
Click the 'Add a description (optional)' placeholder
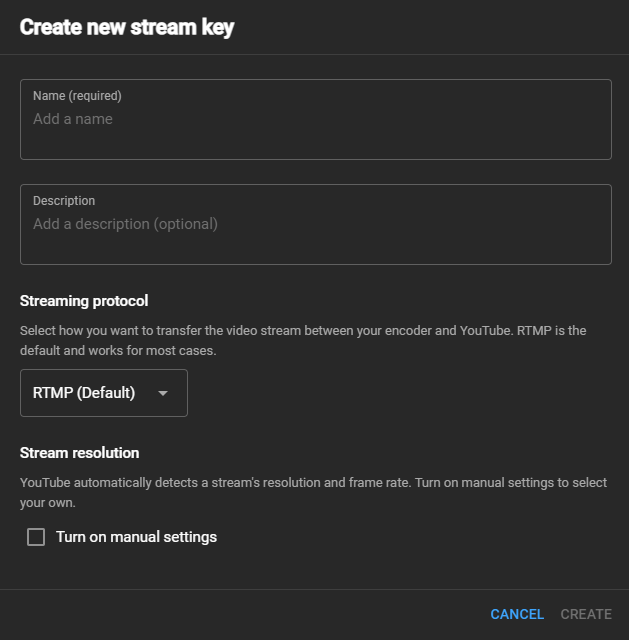pos(125,224)
